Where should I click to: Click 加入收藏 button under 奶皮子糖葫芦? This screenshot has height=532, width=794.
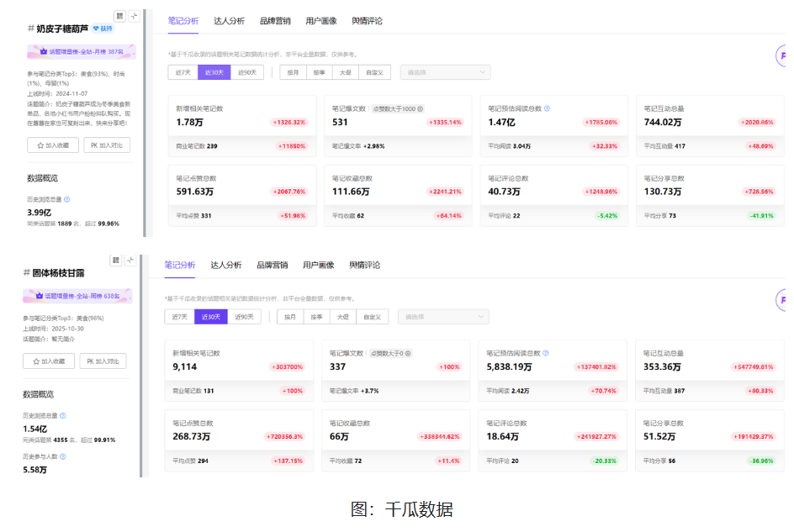click(x=53, y=145)
